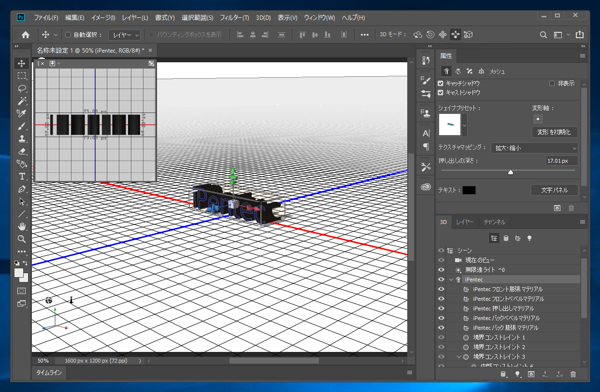Select the Zoom tool in toolbox
The image size is (600, 392).
pyautogui.click(x=22, y=239)
